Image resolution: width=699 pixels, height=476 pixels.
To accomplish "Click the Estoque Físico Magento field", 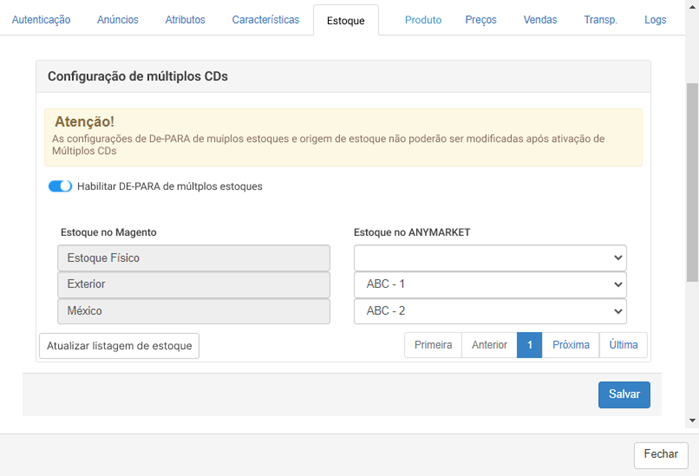I will pos(193,258).
